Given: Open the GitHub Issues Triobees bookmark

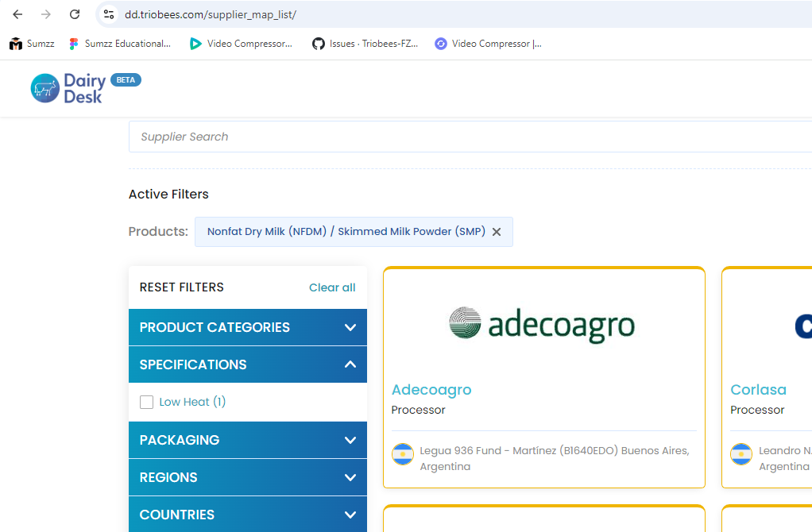Looking at the screenshot, I should 365,44.
